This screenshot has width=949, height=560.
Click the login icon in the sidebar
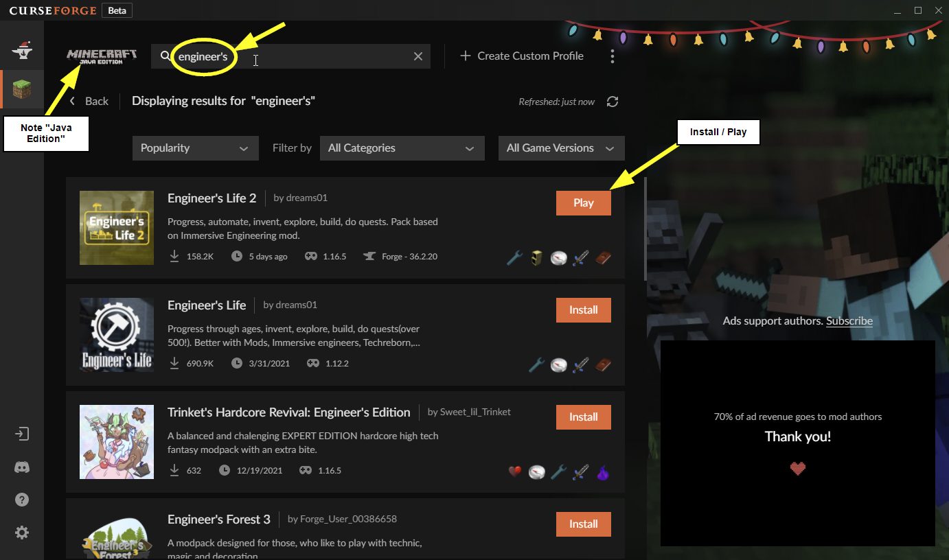click(22, 434)
